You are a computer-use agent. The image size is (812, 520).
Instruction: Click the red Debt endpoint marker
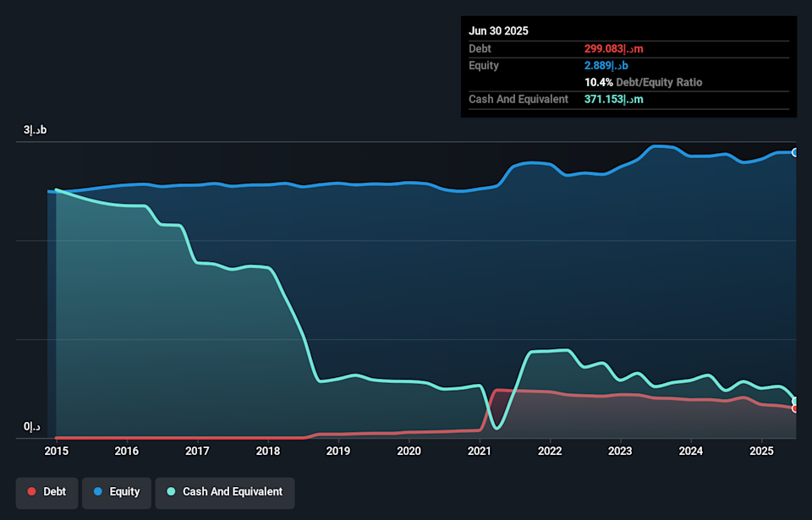coord(794,408)
